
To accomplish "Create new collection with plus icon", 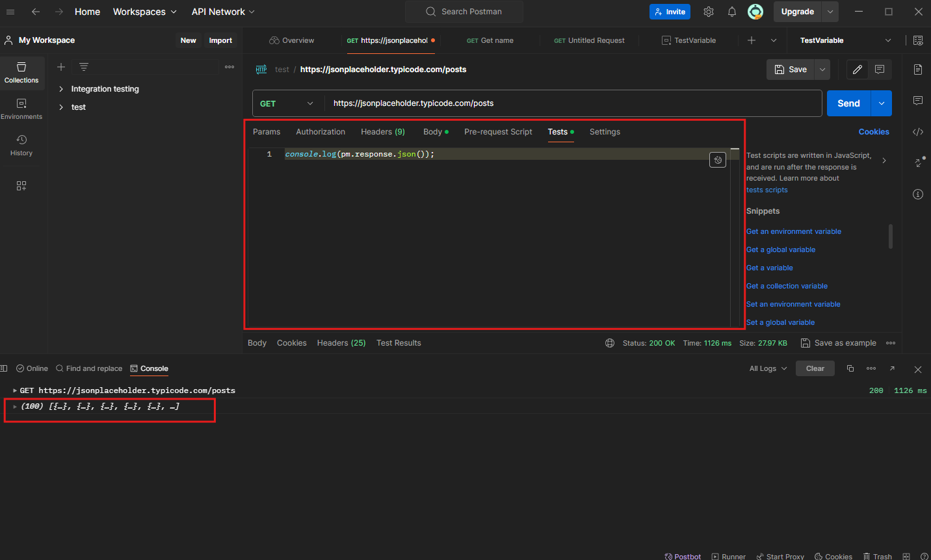I will 61,67.
